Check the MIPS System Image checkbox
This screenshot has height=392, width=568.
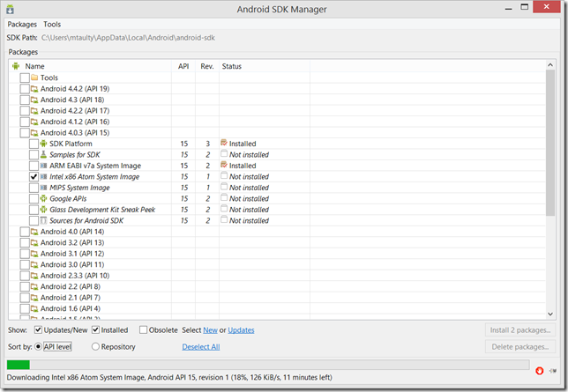(34, 188)
